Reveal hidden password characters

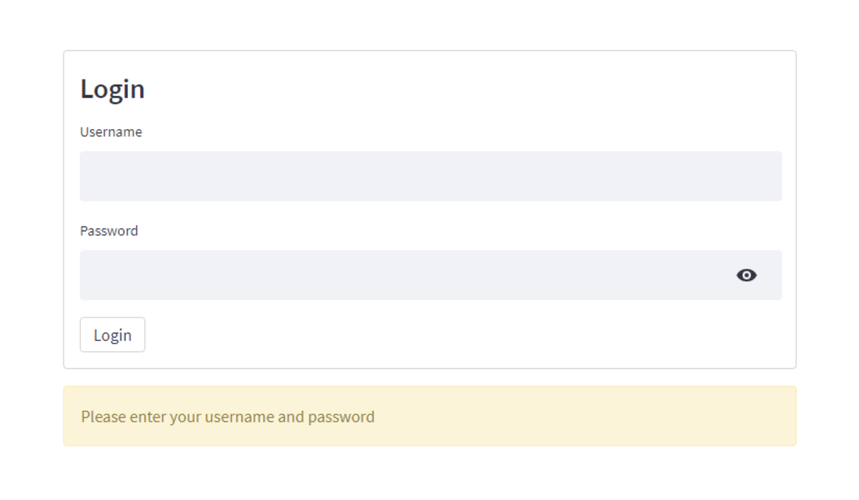pyautogui.click(x=746, y=275)
